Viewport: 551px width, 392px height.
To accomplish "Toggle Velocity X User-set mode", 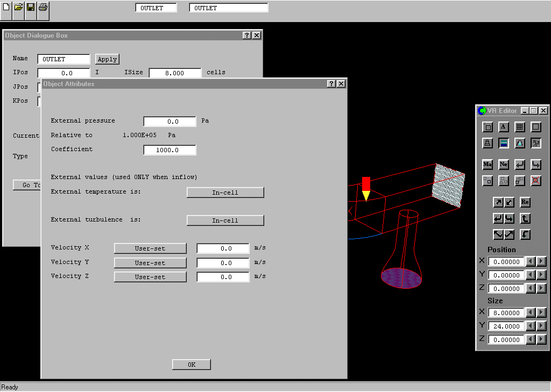I will [x=150, y=248].
